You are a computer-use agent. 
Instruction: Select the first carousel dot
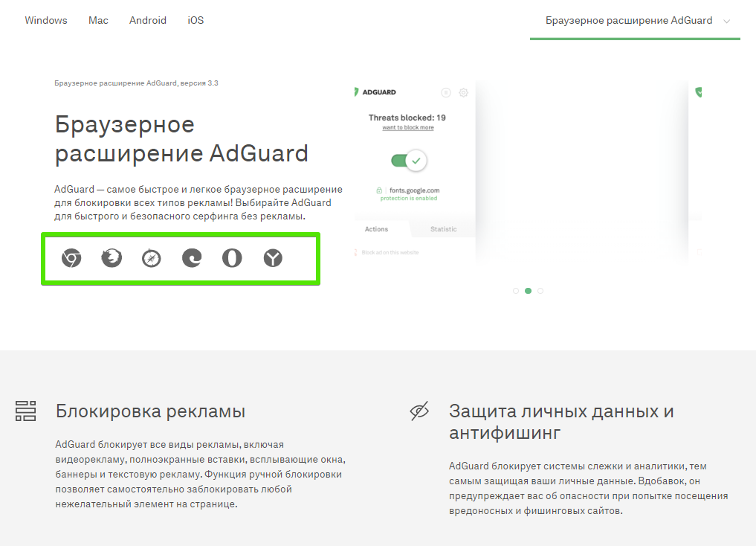click(x=516, y=291)
